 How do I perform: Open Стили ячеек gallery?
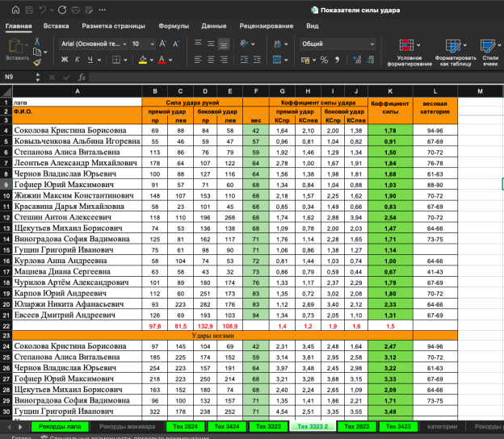coord(490,52)
